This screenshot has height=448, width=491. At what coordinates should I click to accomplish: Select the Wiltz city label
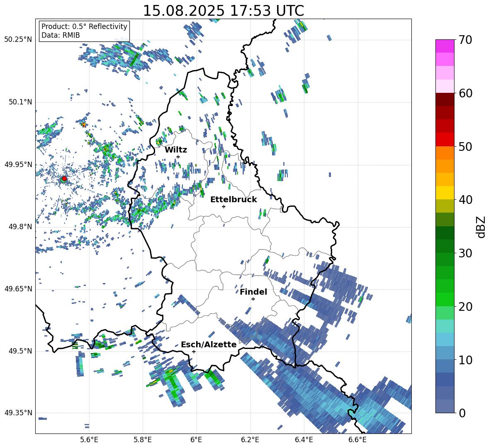(x=176, y=150)
